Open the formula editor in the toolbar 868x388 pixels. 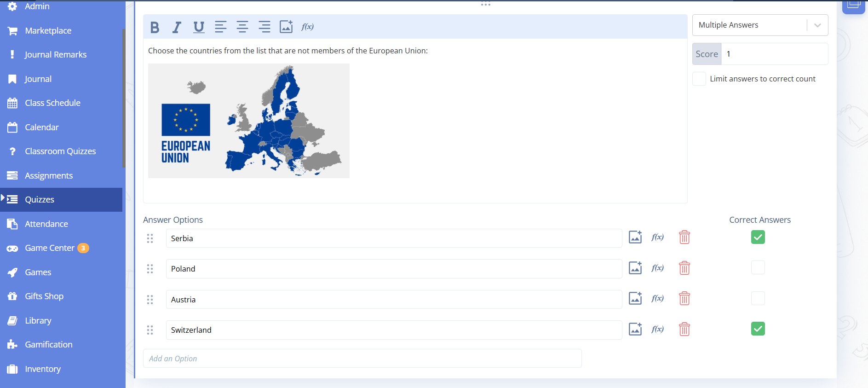click(307, 27)
